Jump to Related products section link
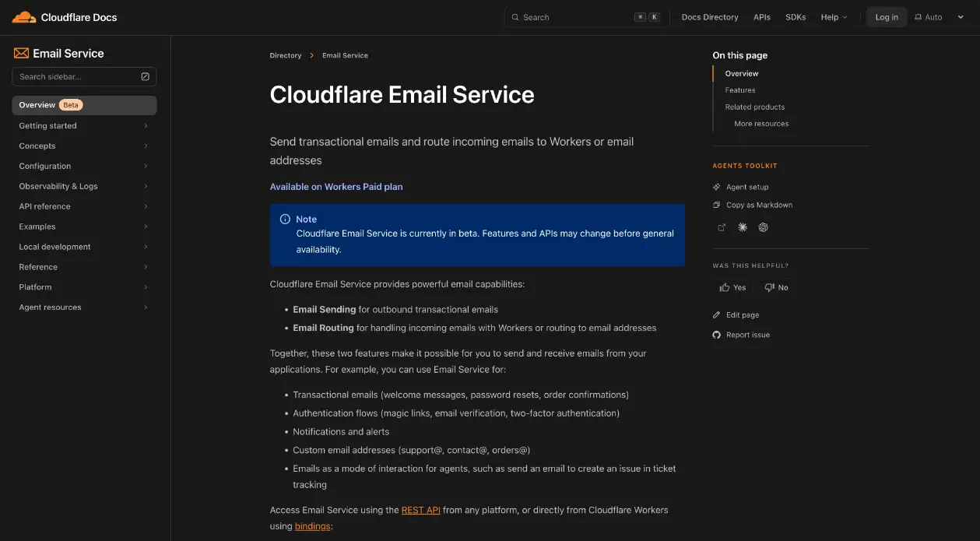 click(x=755, y=107)
